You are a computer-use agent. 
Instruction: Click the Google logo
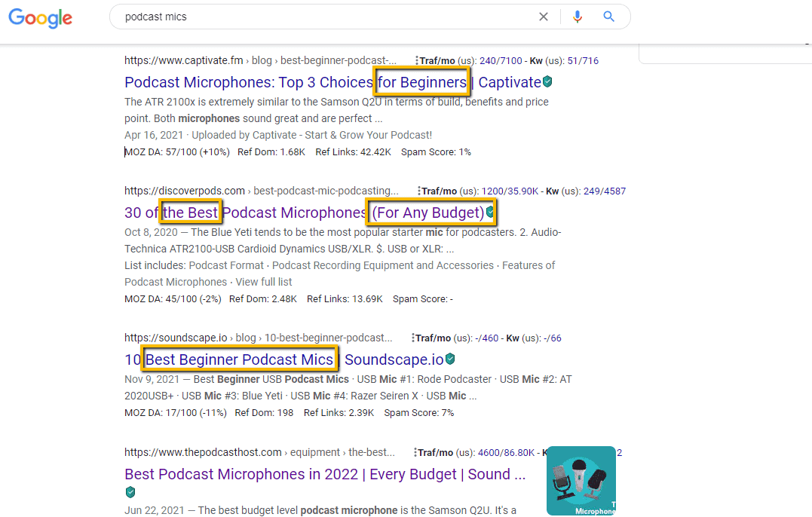[41, 18]
